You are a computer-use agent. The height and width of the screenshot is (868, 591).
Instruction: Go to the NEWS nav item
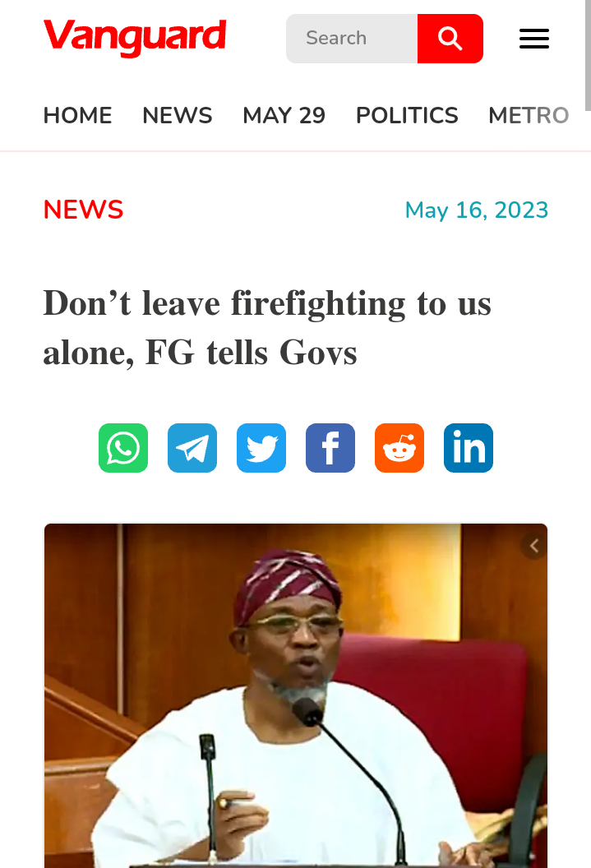[x=177, y=116]
